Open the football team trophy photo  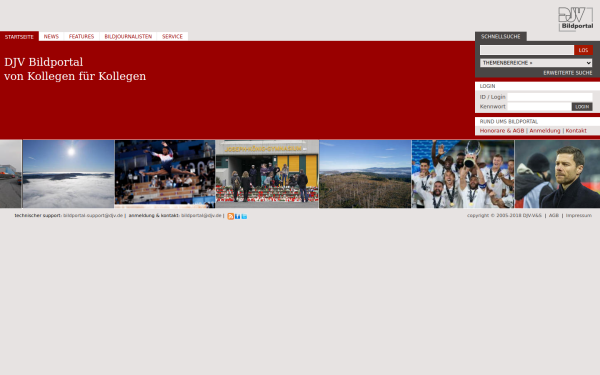[x=463, y=174]
